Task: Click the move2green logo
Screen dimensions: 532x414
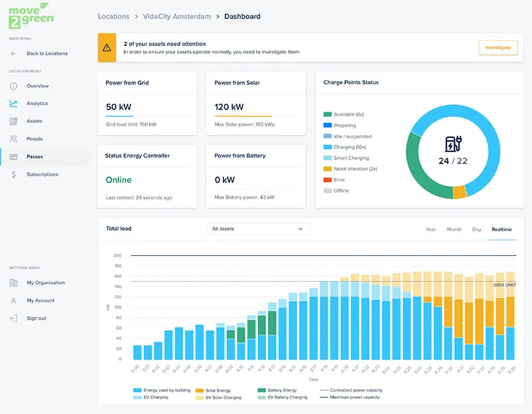Action: tap(31, 15)
